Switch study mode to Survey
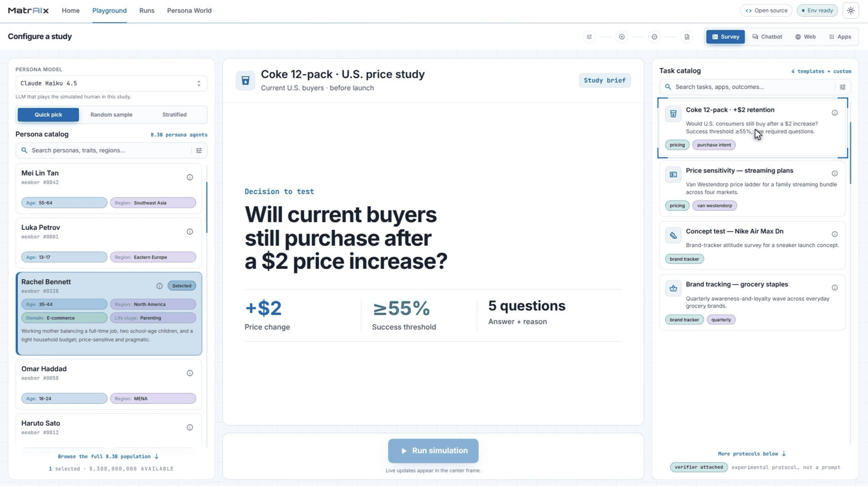Viewport: 868px width, 486px height. (x=725, y=37)
